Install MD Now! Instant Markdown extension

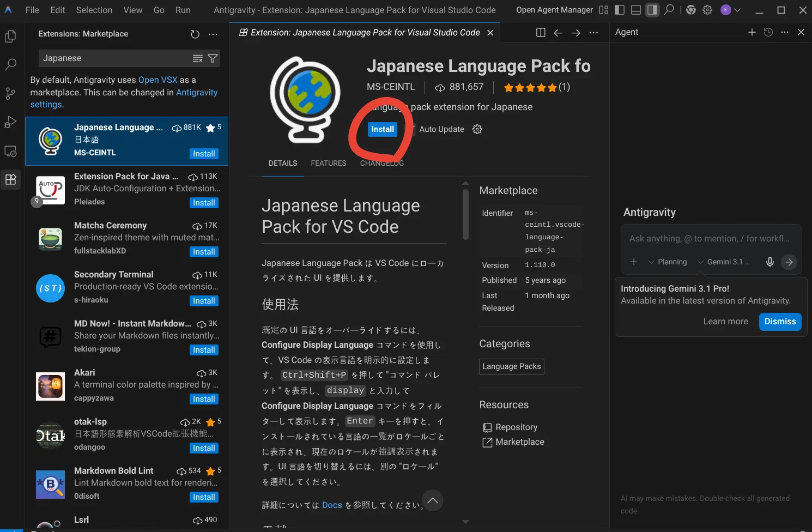(x=204, y=350)
